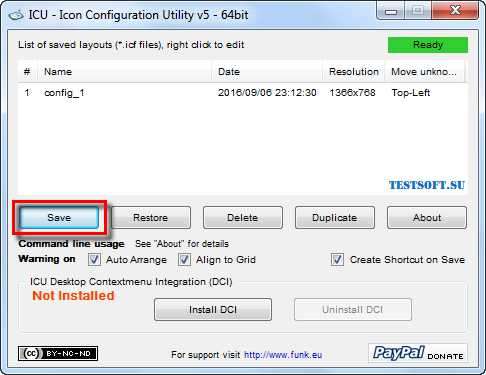Minimize the ICU window
Viewport: 486px width, 375px height.
391,12
